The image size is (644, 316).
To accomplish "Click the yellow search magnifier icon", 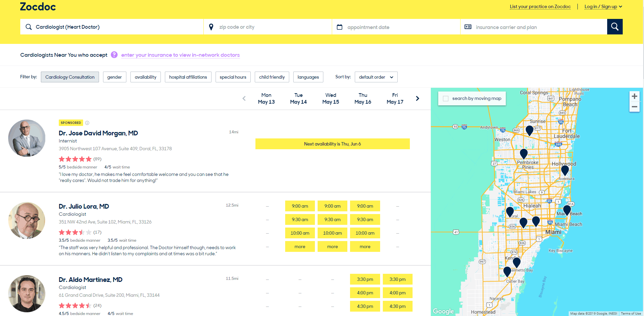I will 615,27.
